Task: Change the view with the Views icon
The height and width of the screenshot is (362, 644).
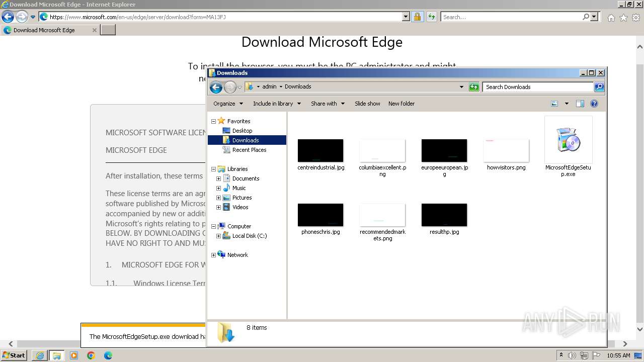Action: tap(554, 104)
